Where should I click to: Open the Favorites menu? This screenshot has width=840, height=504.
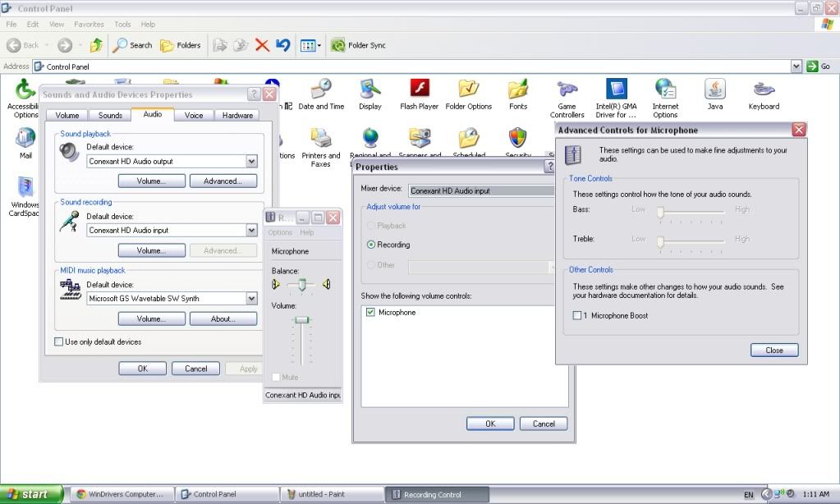[89, 24]
